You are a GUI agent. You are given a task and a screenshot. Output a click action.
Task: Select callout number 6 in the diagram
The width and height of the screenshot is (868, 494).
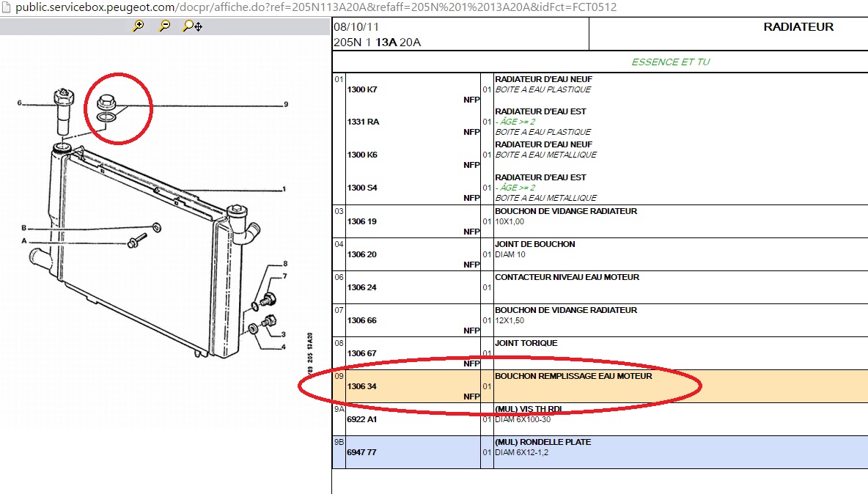(x=20, y=103)
